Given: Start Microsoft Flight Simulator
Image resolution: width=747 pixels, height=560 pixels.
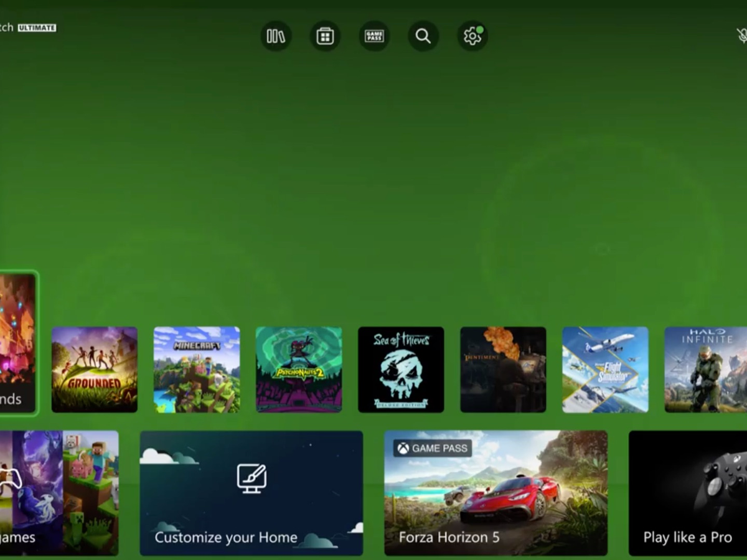Looking at the screenshot, I should pyautogui.click(x=605, y=370).
